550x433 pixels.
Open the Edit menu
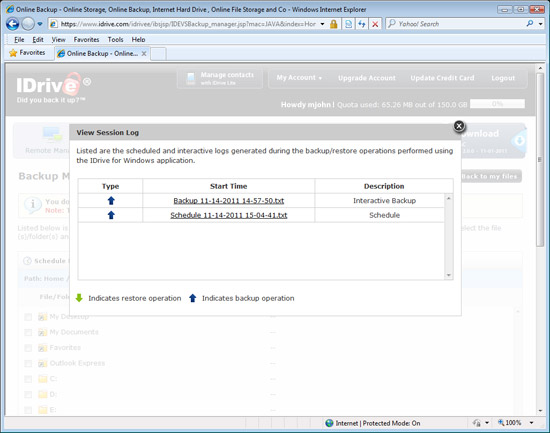pyautogui.click(x=38, y=40)
